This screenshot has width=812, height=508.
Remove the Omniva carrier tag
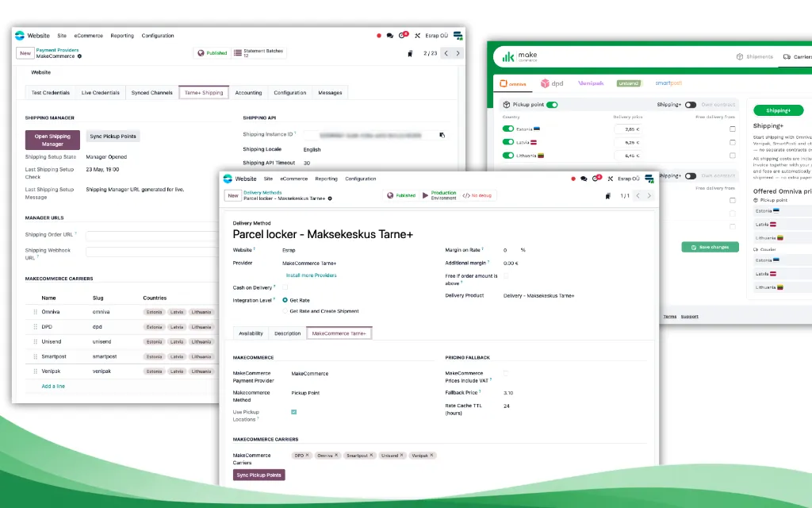[x=336, y=455]
